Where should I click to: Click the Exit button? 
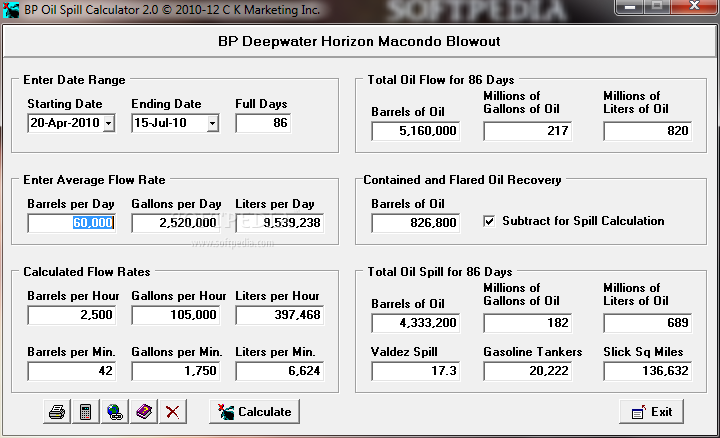pos(651,411)
